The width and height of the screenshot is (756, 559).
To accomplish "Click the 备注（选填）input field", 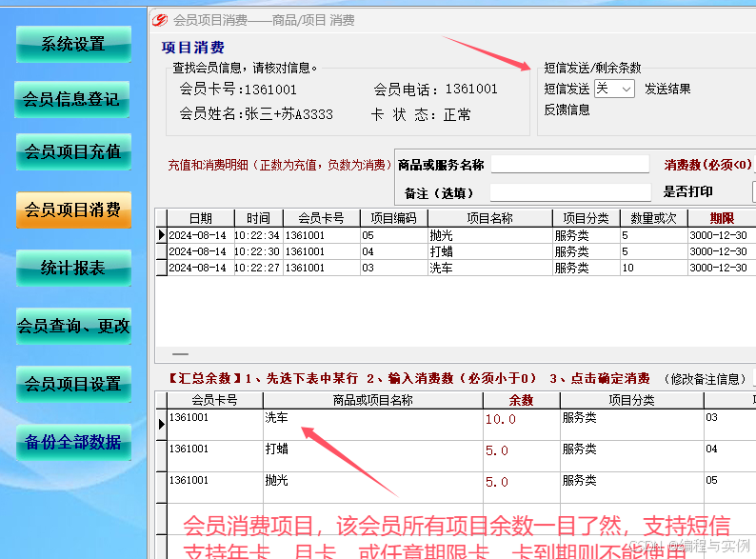I will (570, 192).
